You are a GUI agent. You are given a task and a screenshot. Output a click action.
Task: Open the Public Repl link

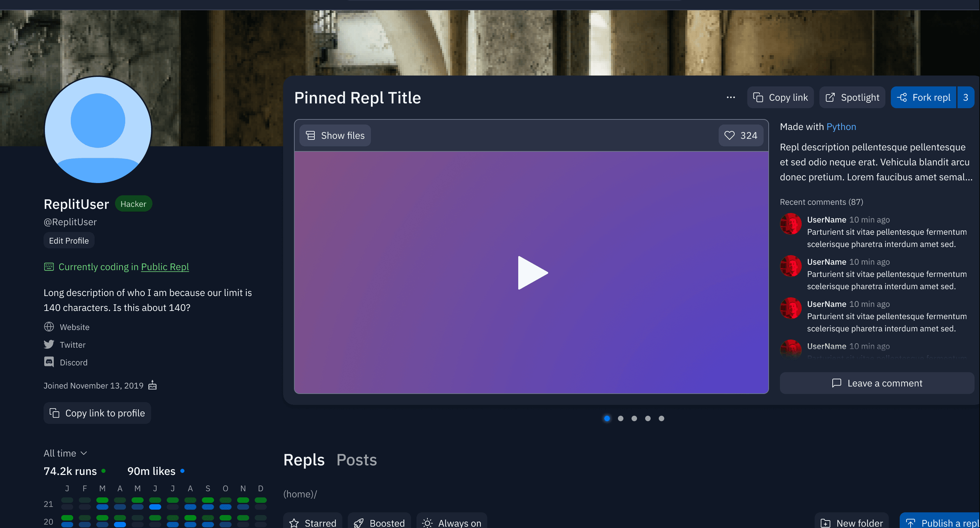pyautogui.click(x=165, y=267)
